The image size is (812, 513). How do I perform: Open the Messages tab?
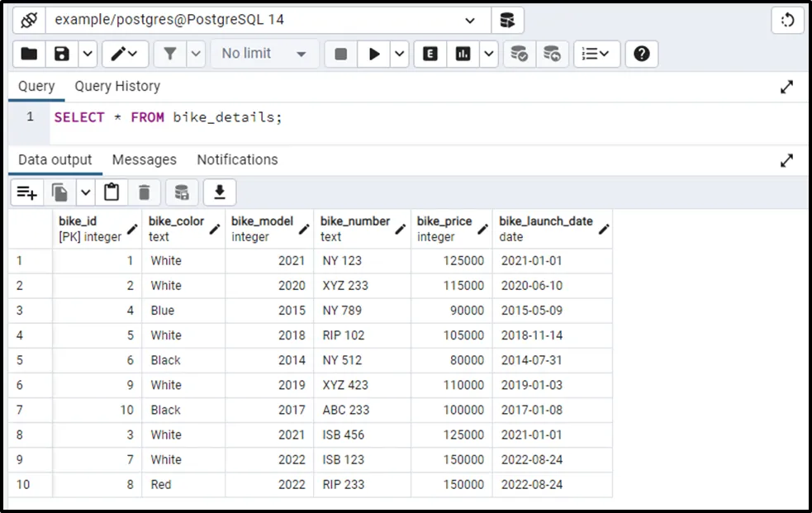coord(144,159)
